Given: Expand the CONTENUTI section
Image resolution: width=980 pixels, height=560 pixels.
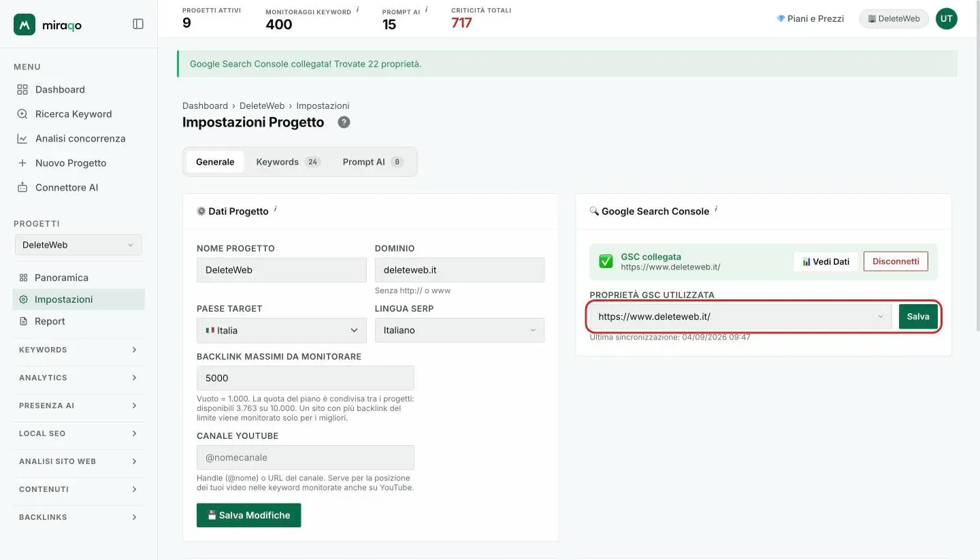Looking at the screenshot, I should coord(78,489).
